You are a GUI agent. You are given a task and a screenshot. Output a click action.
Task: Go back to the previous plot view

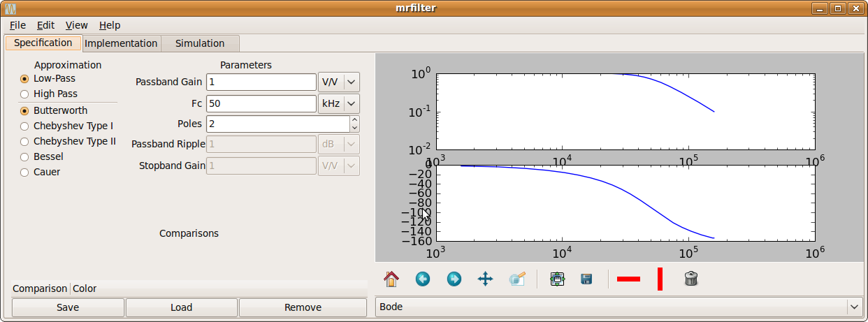click(423, 279)
